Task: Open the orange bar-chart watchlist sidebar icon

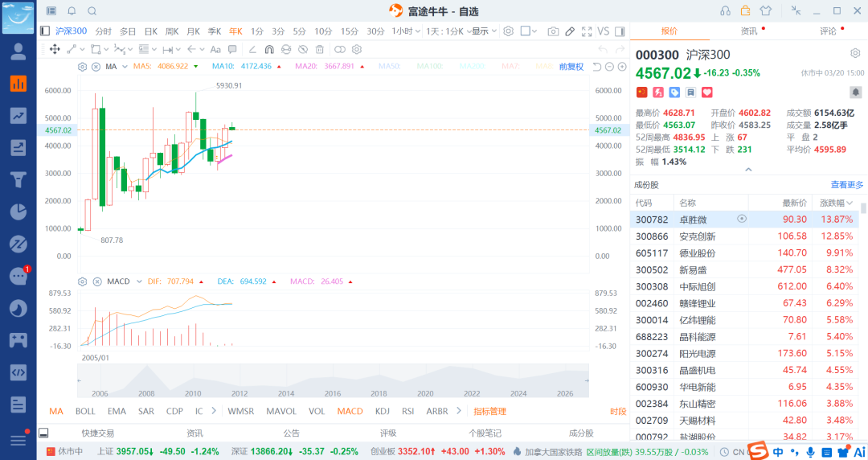Action: (18, 83)
